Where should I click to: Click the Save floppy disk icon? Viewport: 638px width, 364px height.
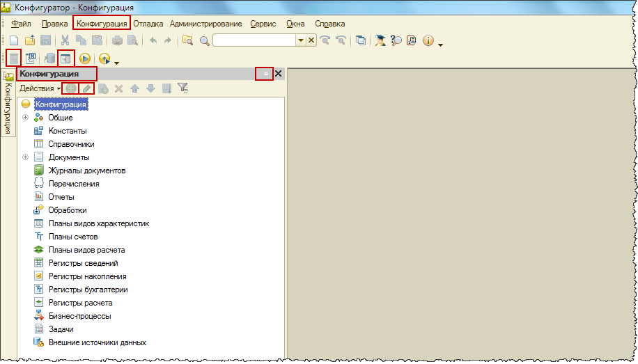[45, 40]
